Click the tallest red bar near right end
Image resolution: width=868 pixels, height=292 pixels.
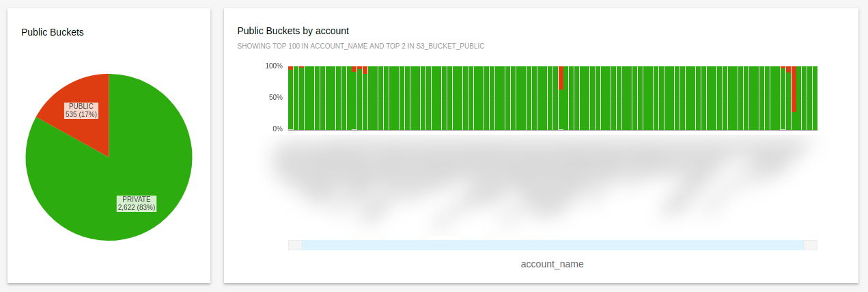(x=794, y=89)
